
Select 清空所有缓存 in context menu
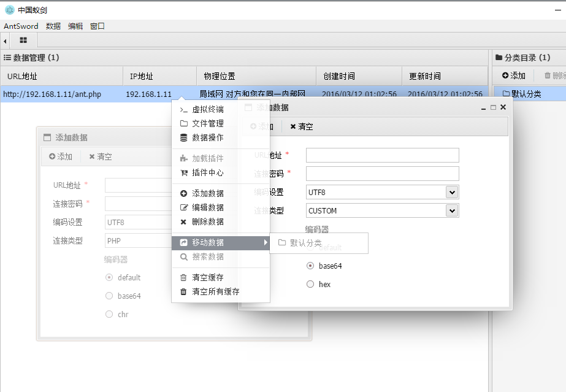[x=221, y=291]
